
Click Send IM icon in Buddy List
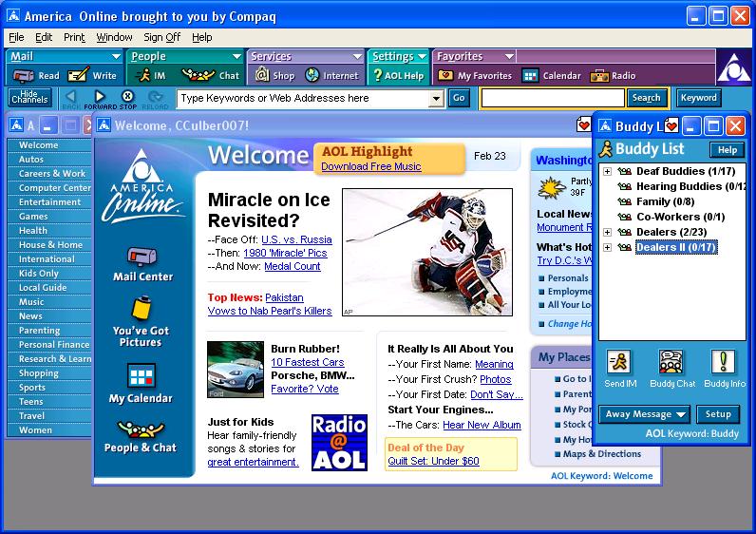point(619,362)
